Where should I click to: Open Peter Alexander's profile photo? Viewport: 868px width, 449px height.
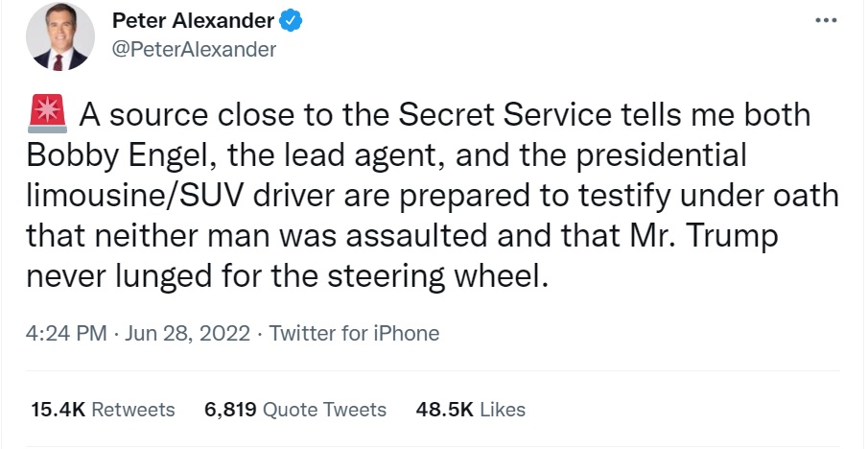click(x=60, y=36)
